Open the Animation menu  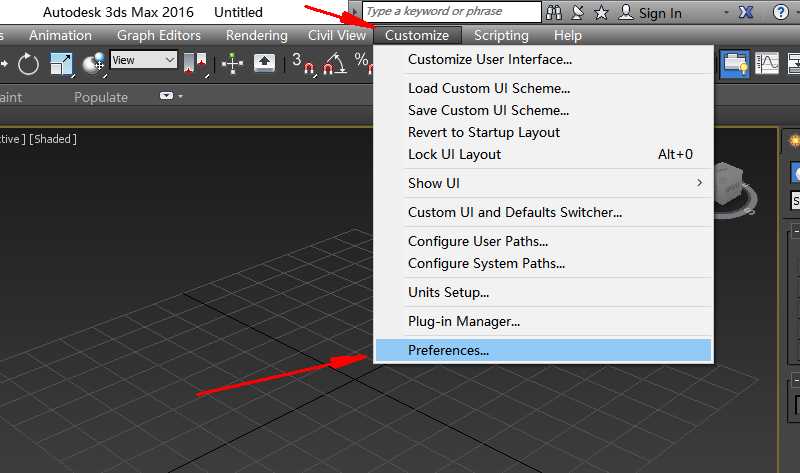(60, 35)
